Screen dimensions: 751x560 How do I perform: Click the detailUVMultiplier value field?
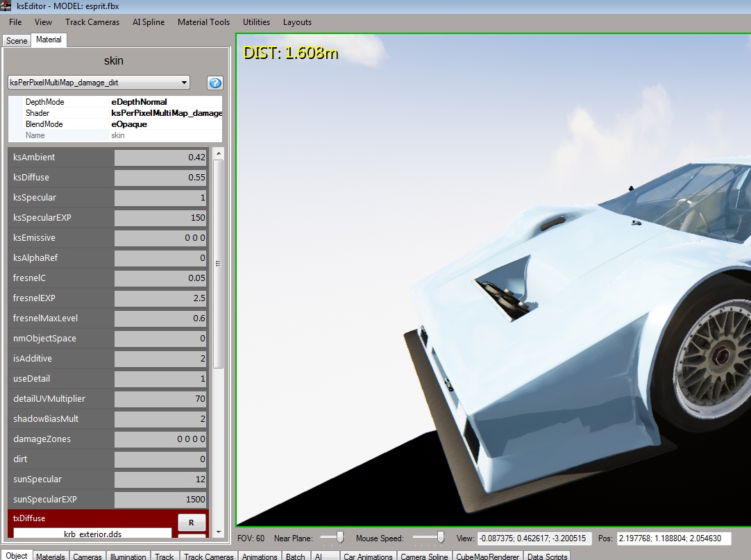coord(160,398)
